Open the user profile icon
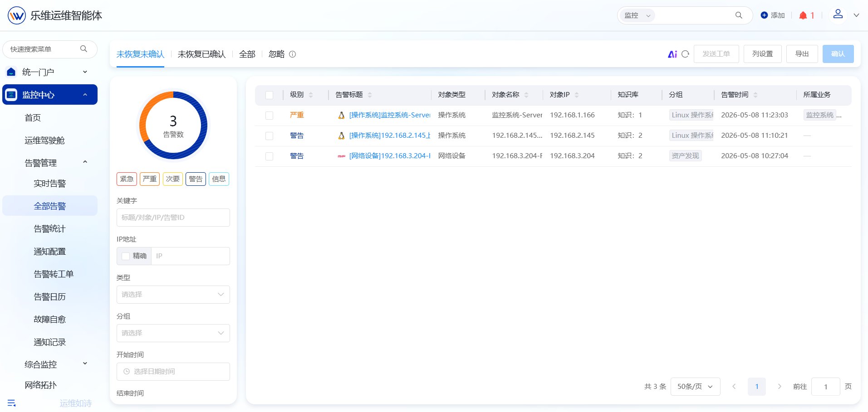The image size is (868, 412). [x=838, y=14]
